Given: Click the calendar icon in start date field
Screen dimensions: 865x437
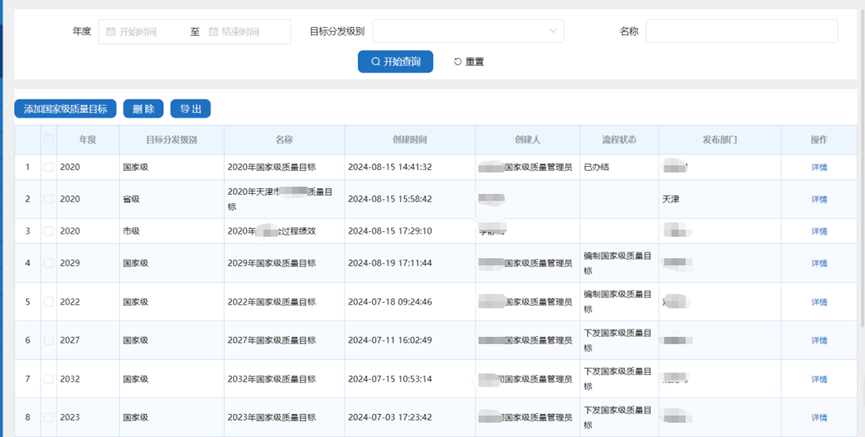Looking at the screenshot, I should [x=111, y=32].
